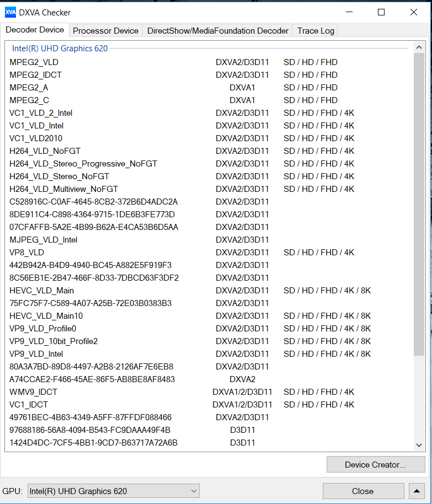The image size is (432, 504).
Task: Select the WMV9_IDCT row
Action: [x=209, y=392]
